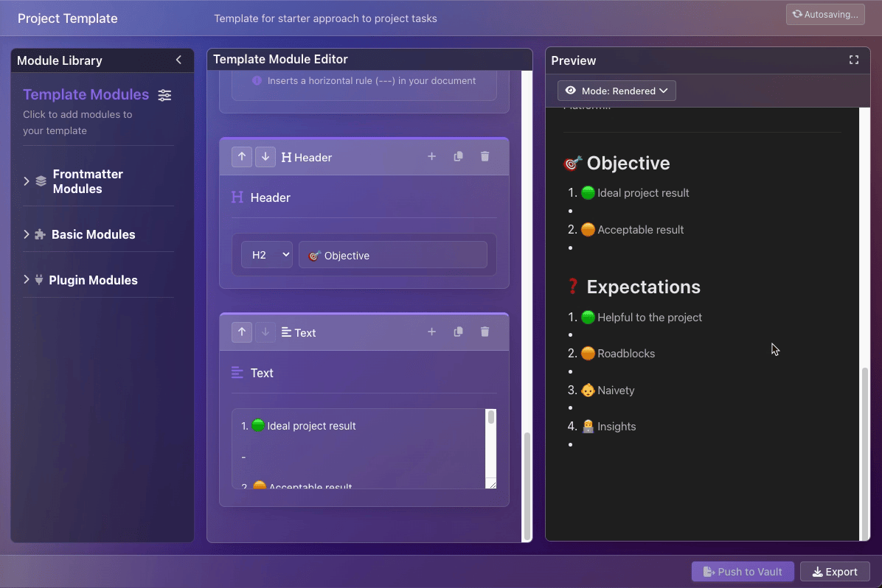Click the Project Template title
The height and width of the screenshot is (588, 882).
[68, 18]
